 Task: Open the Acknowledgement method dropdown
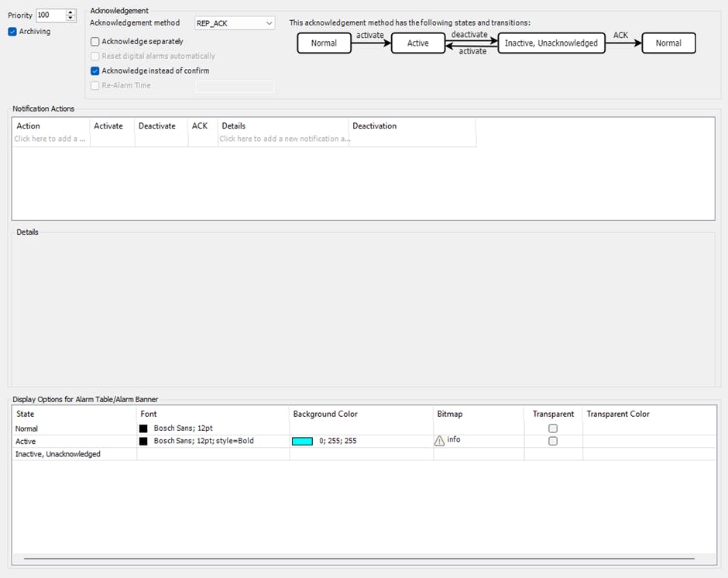point(269,23)
